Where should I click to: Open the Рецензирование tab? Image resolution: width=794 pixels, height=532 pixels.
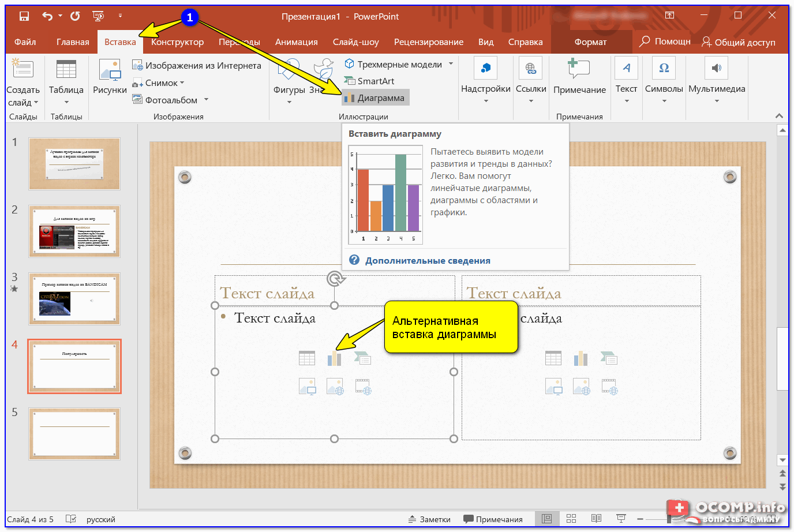(x=429, y=42)
